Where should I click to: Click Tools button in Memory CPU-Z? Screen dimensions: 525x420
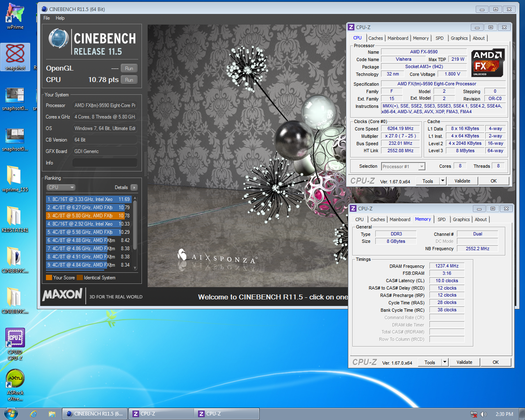point(430,362)
